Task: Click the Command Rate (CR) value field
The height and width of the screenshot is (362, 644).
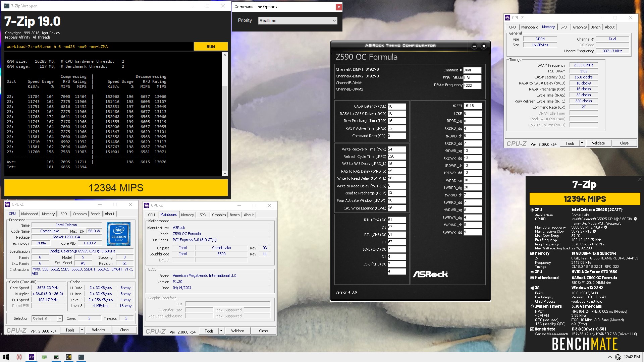Action: [397, 136]
